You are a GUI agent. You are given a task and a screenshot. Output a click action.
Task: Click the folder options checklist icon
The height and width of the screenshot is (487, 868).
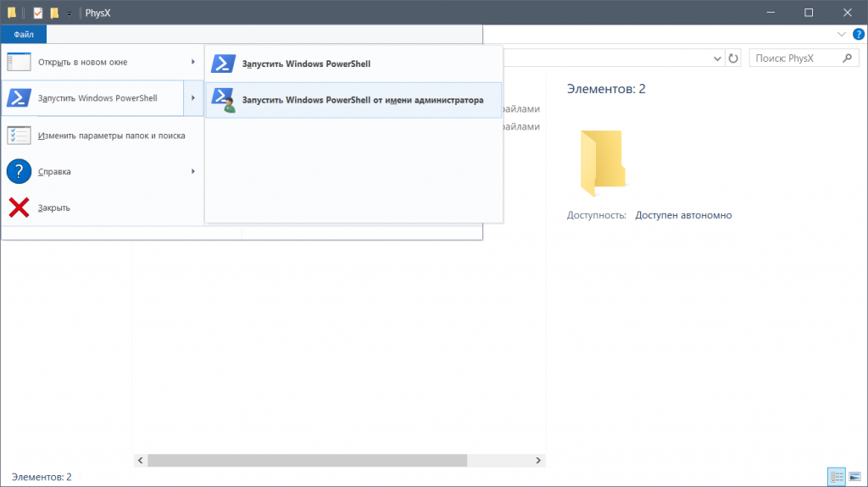(19, 136)
